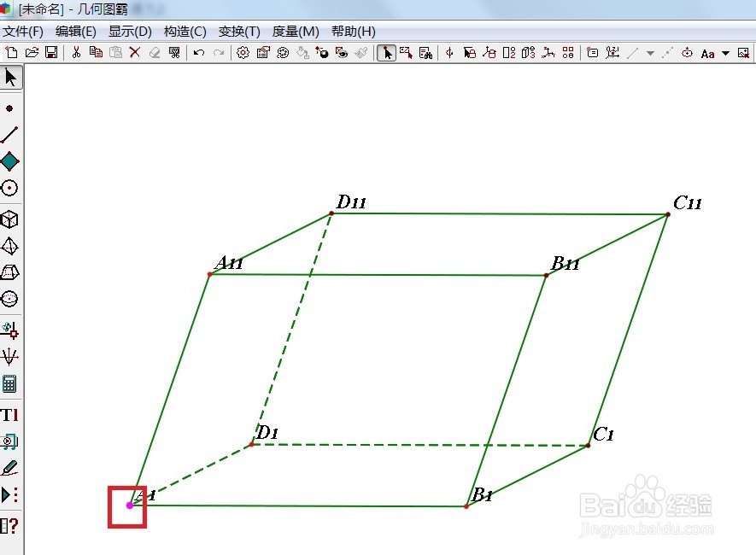Select the Polygon diamond tool
This screenshot has width=756, height=555.
pos(9,161)
